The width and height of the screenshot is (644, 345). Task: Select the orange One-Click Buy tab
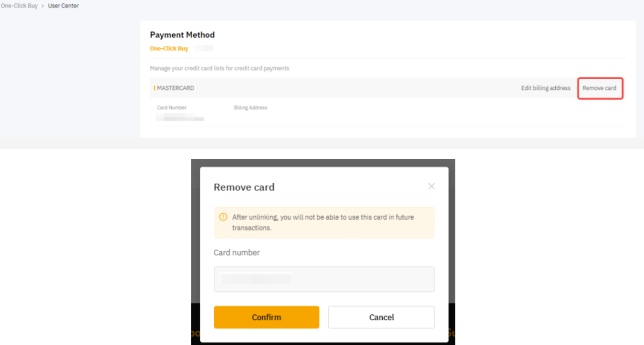coord(169,48)
